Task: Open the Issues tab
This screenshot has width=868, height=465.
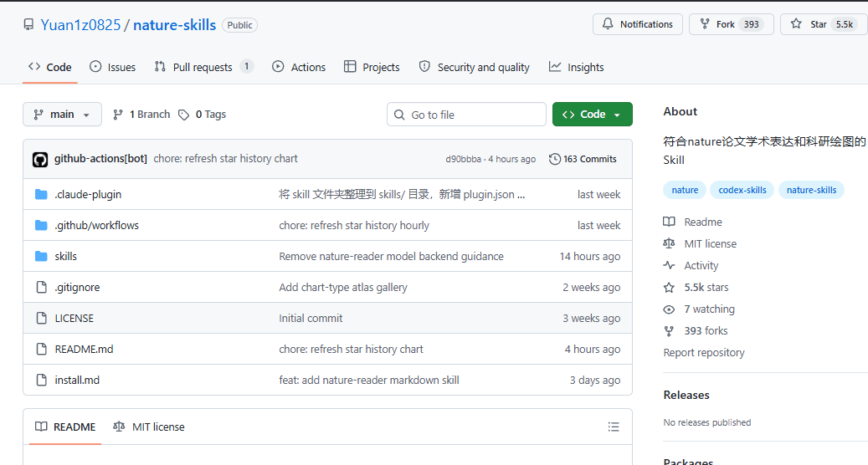Action: tap(112, 67)
